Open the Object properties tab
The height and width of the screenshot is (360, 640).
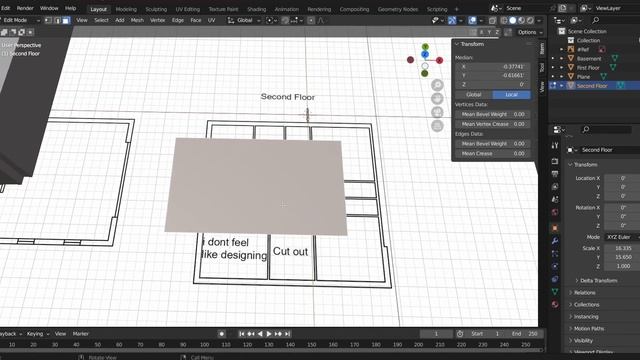(x=555, y=228)
